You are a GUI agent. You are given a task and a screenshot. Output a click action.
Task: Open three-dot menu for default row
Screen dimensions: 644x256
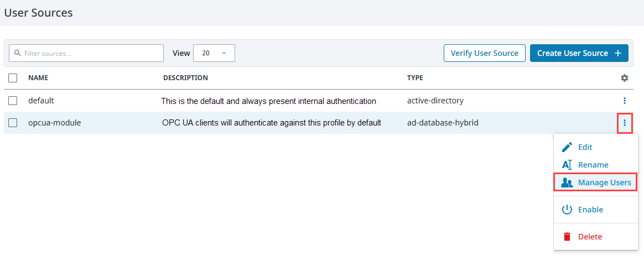coord(624,101)
